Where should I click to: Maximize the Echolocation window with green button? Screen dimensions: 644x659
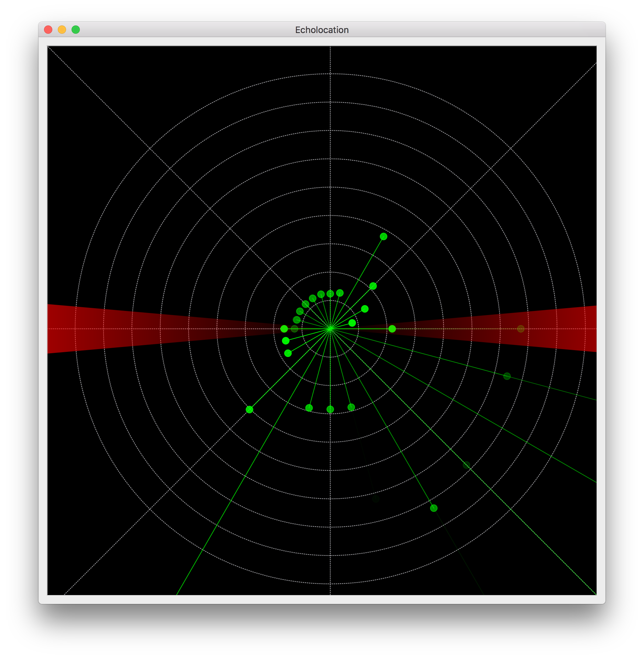[76, 30]
